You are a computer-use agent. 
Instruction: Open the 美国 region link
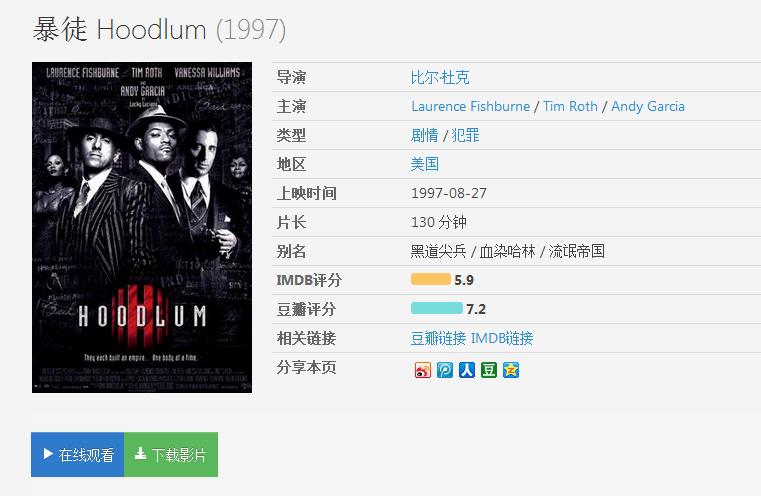tap(425, 164)
